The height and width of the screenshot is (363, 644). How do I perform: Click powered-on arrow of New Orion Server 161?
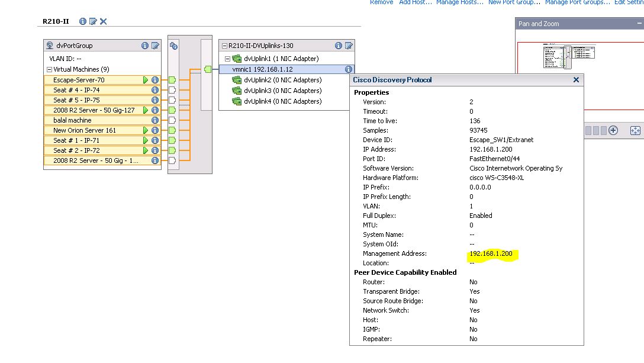pos(146,130)
